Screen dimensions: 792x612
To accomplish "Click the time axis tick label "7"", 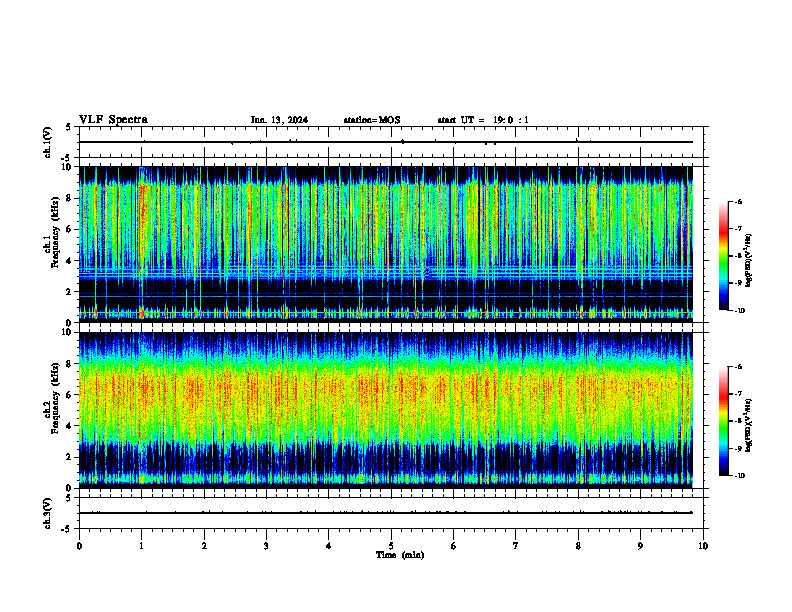I will (516, 546).
